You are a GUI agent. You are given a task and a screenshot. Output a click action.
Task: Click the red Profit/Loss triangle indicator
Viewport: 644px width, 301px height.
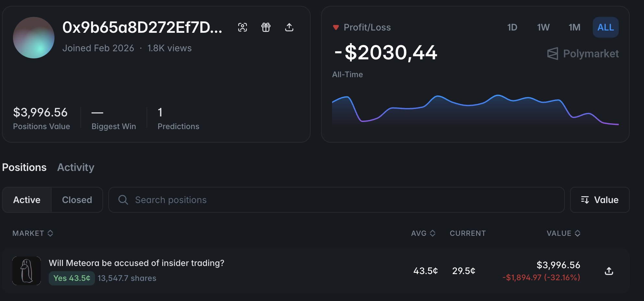336,27
